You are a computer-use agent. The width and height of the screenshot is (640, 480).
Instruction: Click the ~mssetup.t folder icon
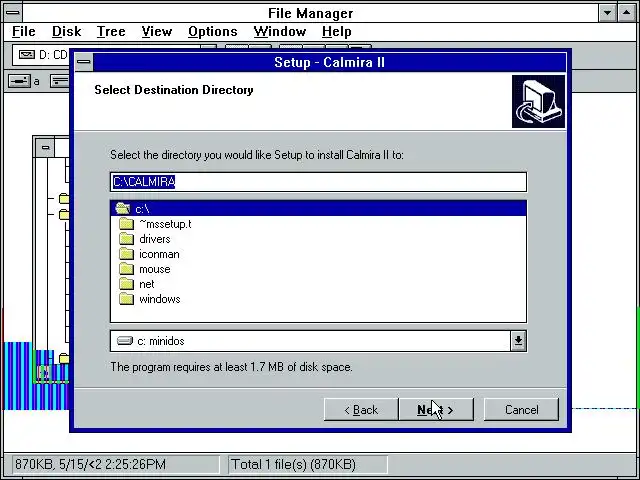(x=127, y=224)
